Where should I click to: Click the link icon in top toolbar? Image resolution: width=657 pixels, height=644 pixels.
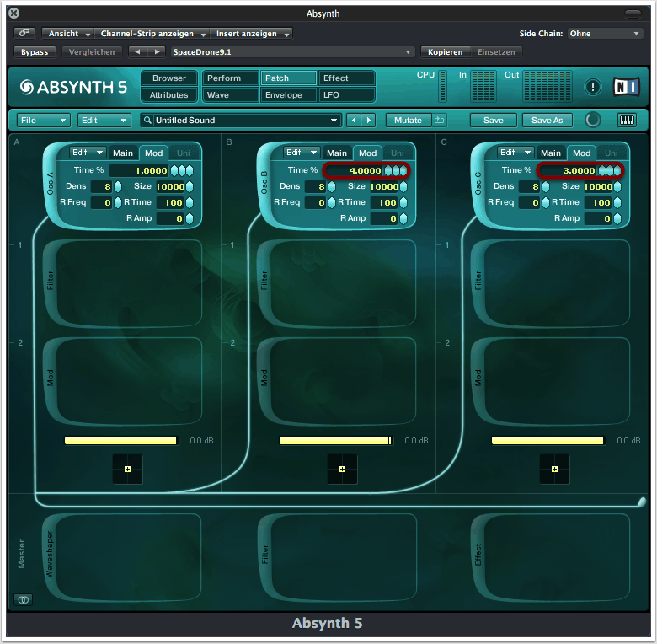click(x=24, y=34)
